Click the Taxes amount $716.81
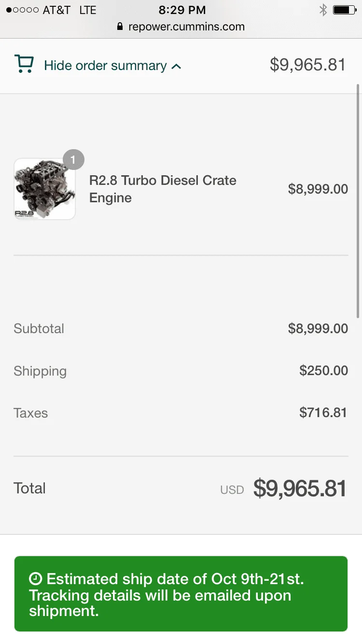 click(323, 413)
